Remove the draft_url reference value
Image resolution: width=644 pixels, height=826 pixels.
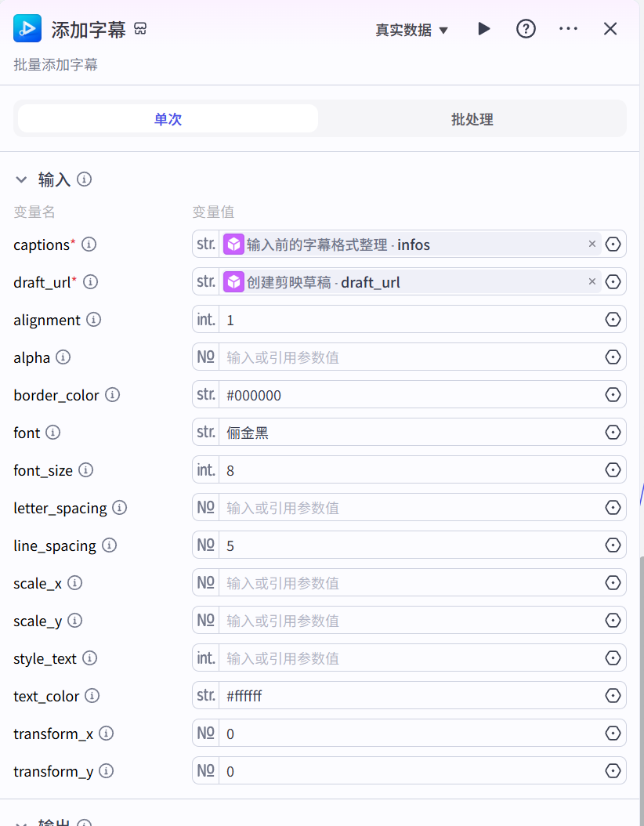[x=592, y=282]
